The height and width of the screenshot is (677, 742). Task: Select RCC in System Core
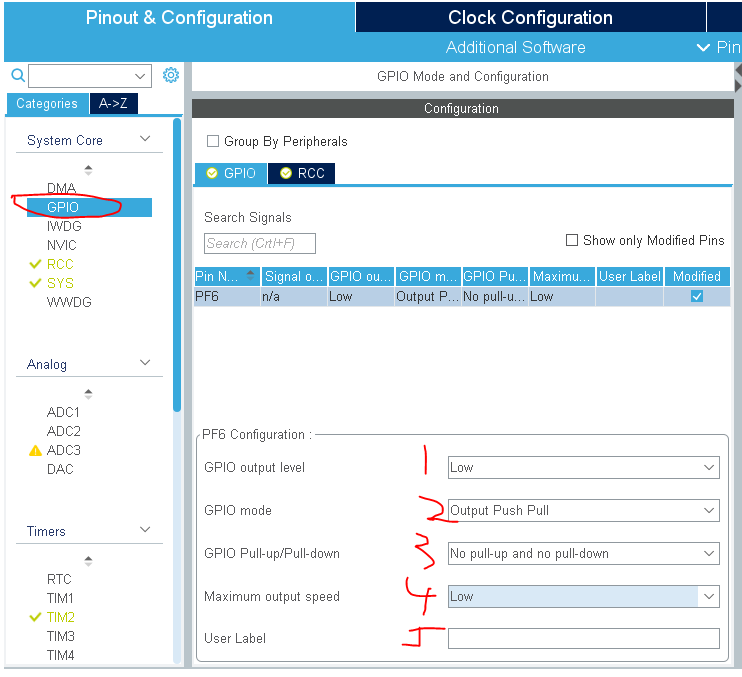(x=60, y=264)
